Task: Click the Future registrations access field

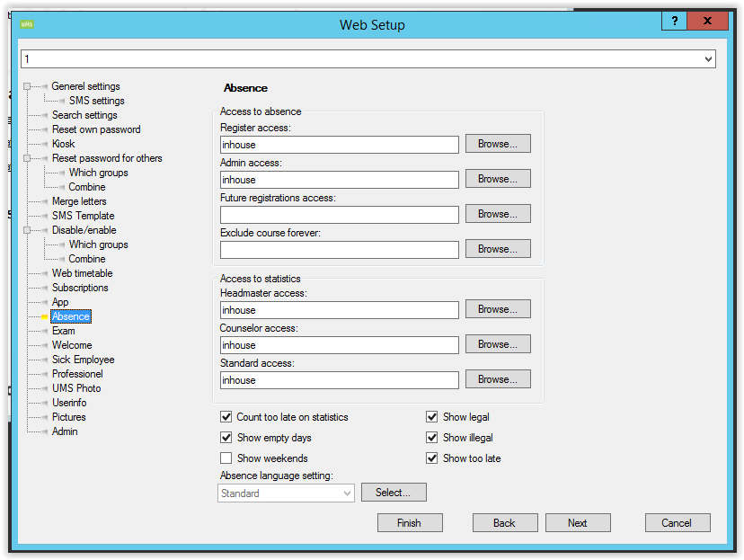Action: [x=339, y=215]
